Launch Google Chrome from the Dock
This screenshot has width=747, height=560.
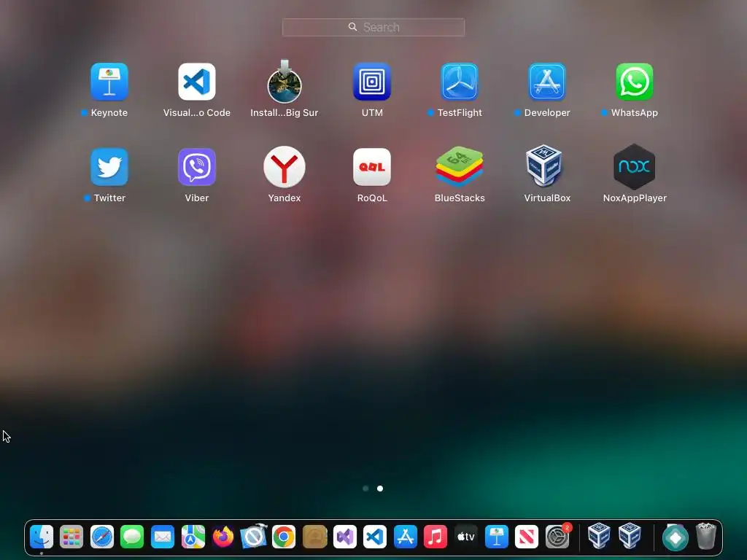[284, 537]
